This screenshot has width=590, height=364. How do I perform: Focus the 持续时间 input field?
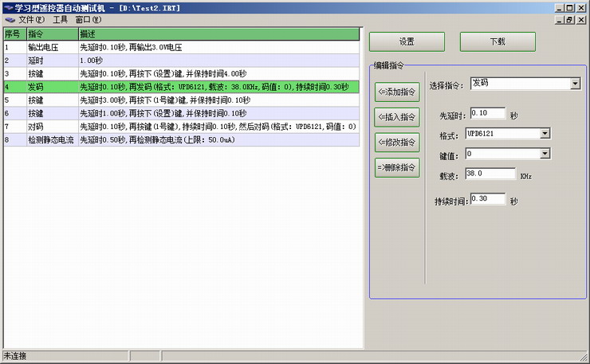[487, 198]
